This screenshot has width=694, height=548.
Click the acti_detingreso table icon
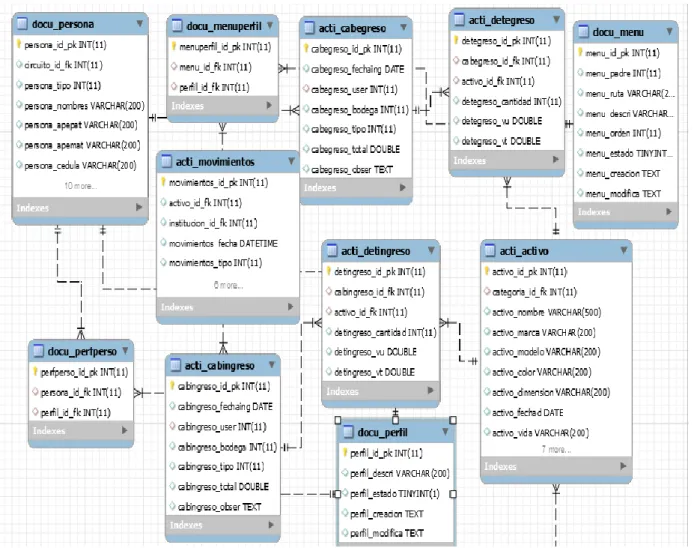[332, 251]
